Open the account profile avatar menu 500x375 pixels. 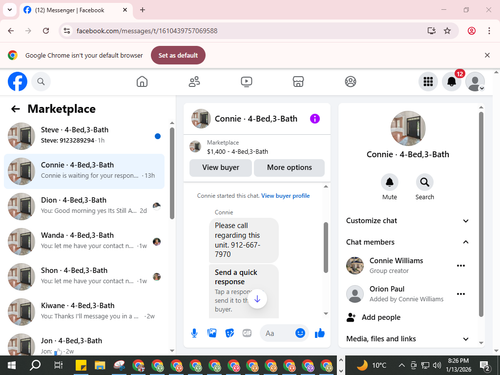coord(475,82)
